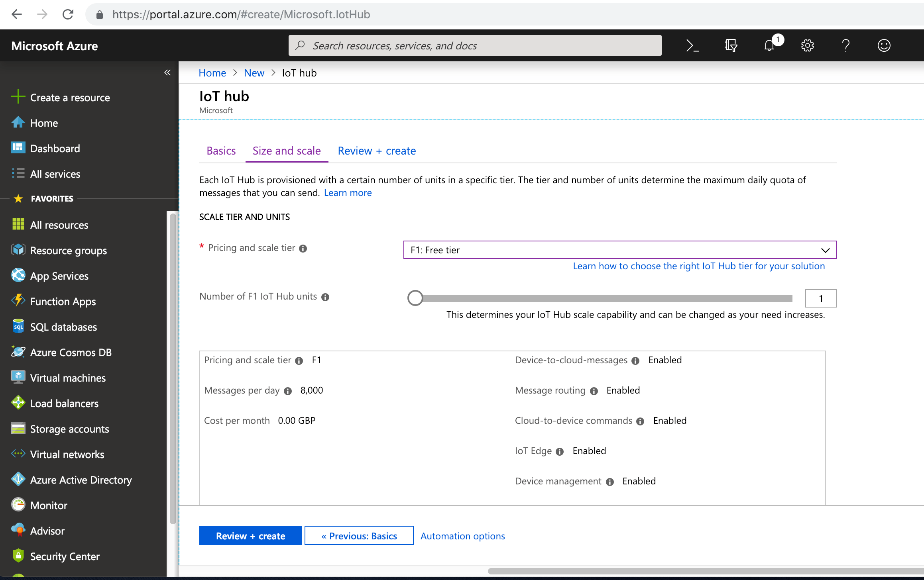
Task: Open Virtual machines from the sidebar
Action: point(68,378)
